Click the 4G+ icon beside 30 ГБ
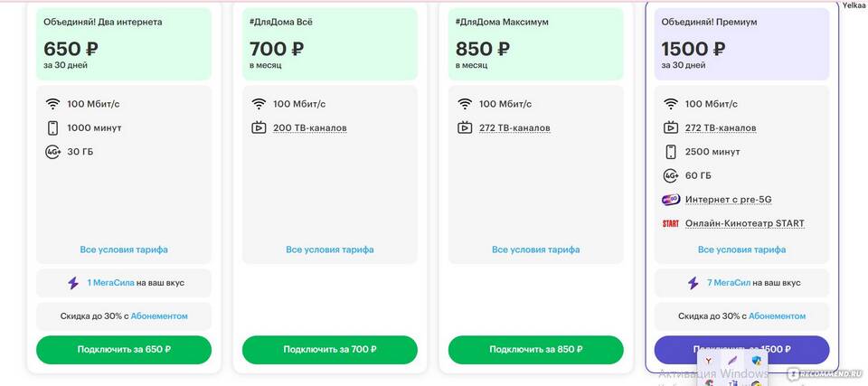The width and height of the screenshot is (868, 386). tap(52, 152)
